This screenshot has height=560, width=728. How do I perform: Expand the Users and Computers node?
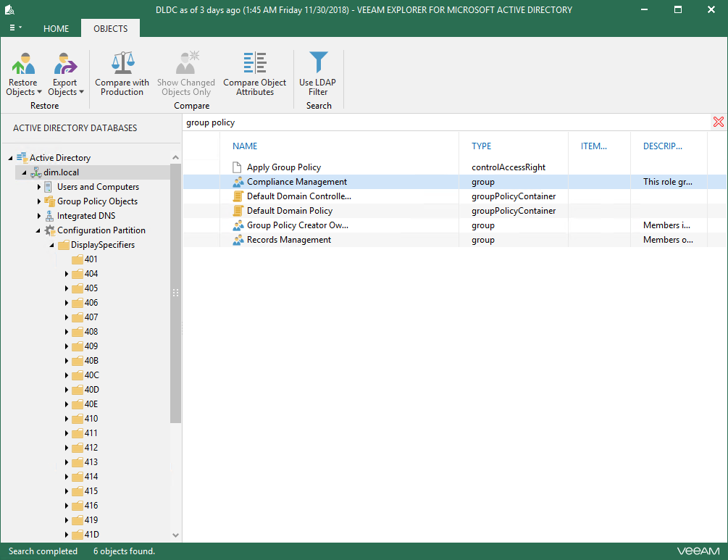(x=39, y=187)
